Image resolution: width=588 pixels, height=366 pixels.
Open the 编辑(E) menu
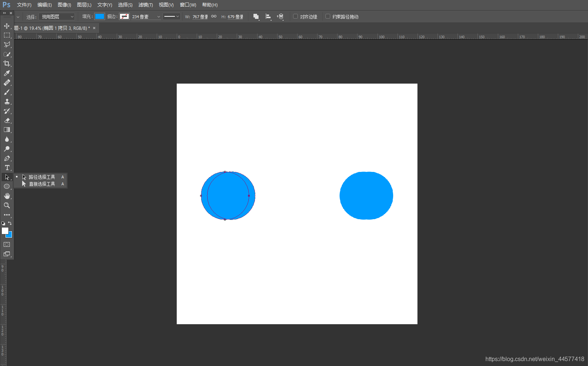pyautogui.click(x=44, y=5)
